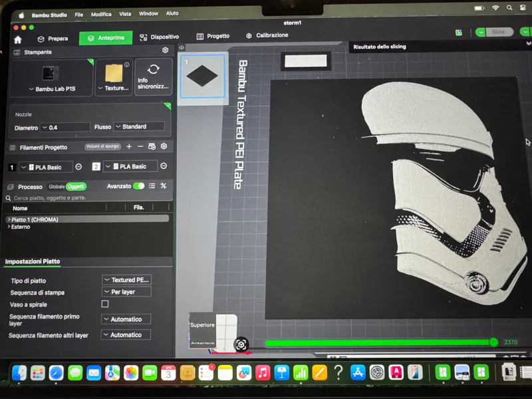Click the Cerca piatto, oggetto e parte field

point(88,198)
